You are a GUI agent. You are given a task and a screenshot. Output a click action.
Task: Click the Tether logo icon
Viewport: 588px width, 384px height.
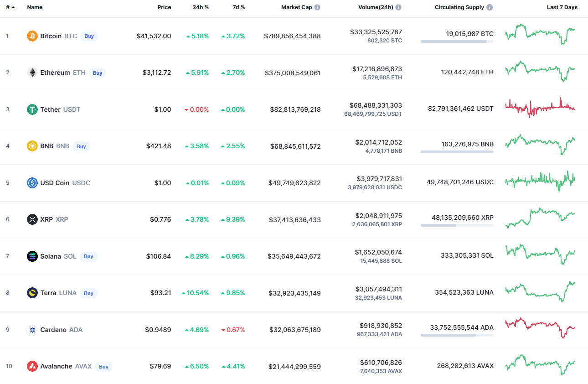click(x=32, y=109)
